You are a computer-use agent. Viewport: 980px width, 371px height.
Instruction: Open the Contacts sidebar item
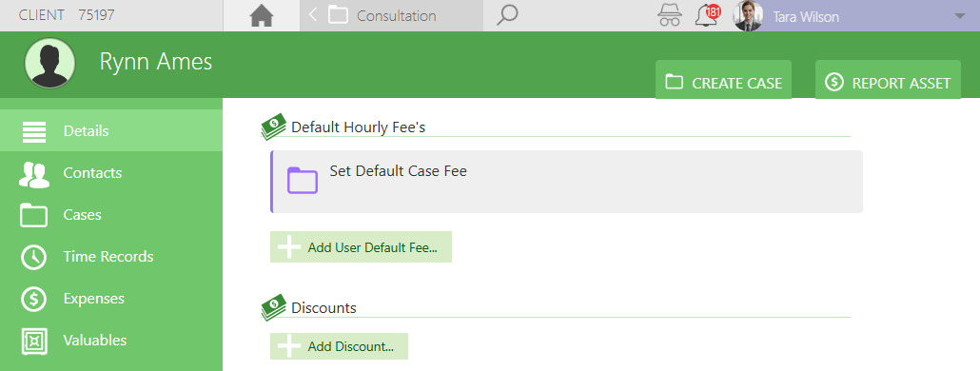pos(111,173)
